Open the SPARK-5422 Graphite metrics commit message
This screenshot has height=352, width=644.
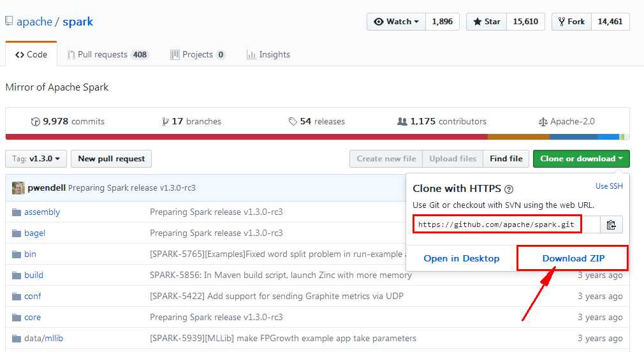(277, 296)
